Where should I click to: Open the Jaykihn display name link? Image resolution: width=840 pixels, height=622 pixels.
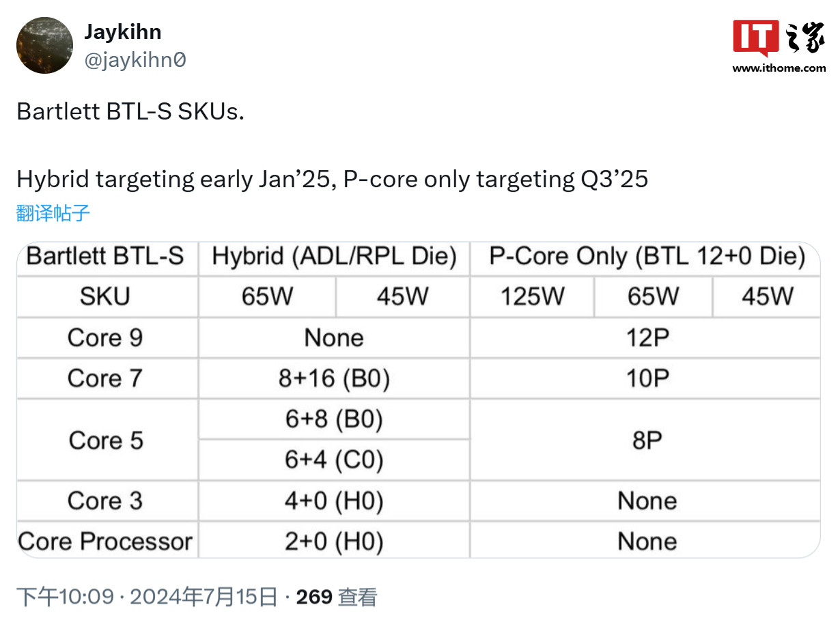coord(123,31)
